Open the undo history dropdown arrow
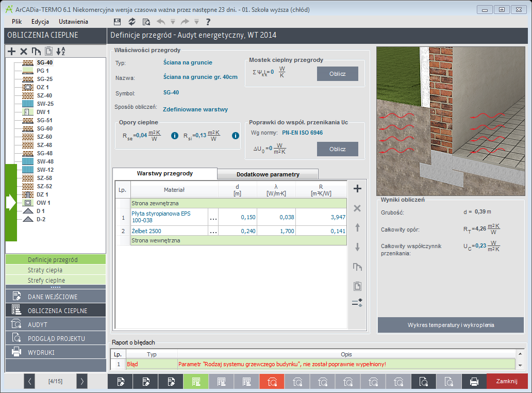 (x=173, y=22)
